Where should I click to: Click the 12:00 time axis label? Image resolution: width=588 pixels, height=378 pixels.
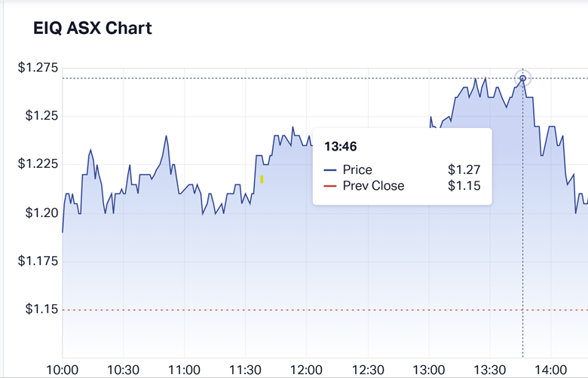[307, 369]
